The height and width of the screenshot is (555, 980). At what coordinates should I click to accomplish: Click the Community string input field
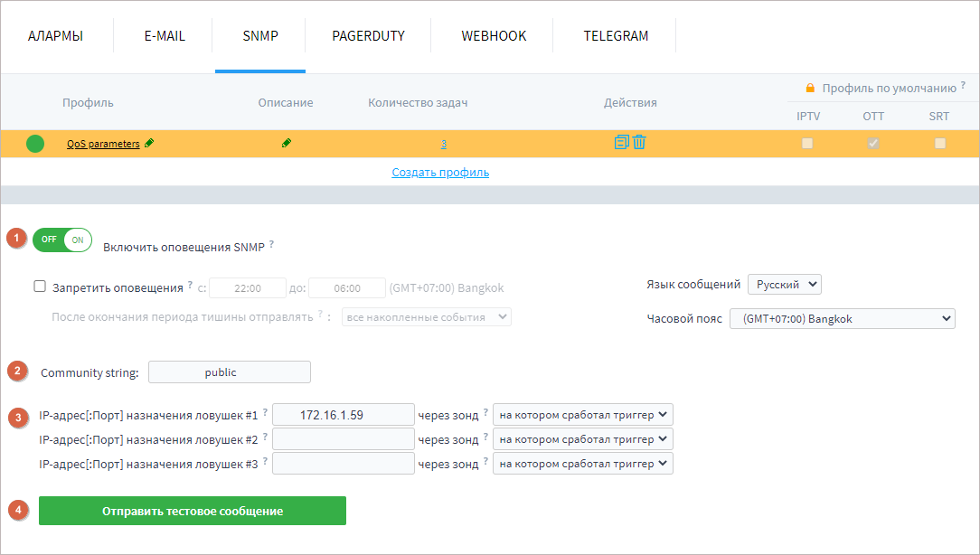(230, 372)
